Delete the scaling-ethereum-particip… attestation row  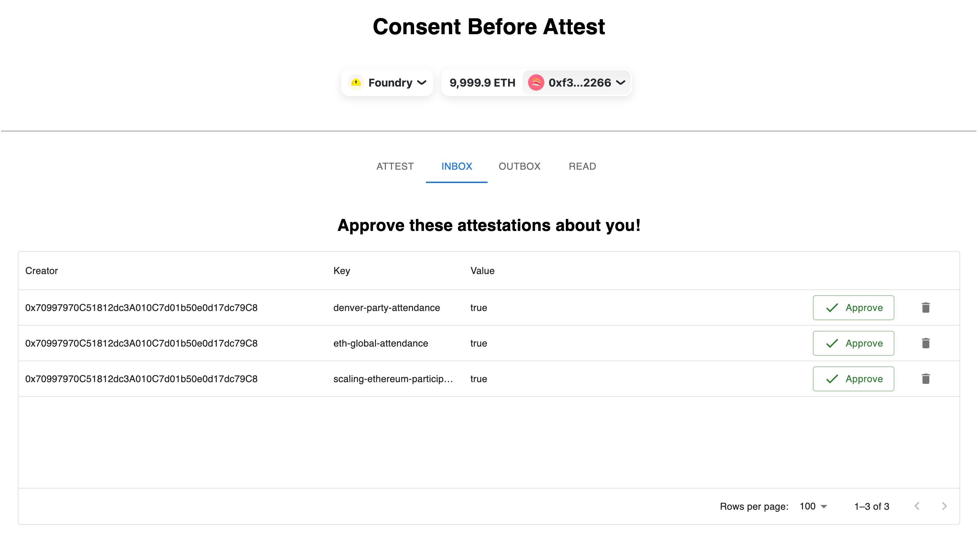pos(926,379)
